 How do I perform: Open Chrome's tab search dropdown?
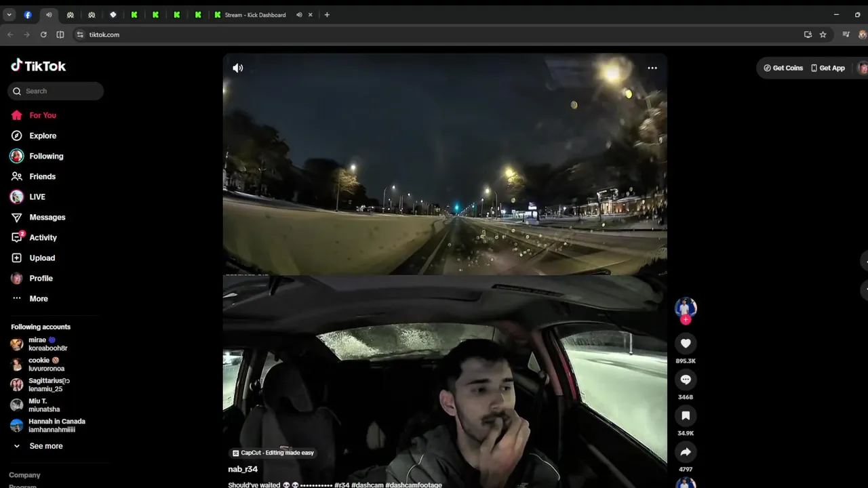coord(9,15)
